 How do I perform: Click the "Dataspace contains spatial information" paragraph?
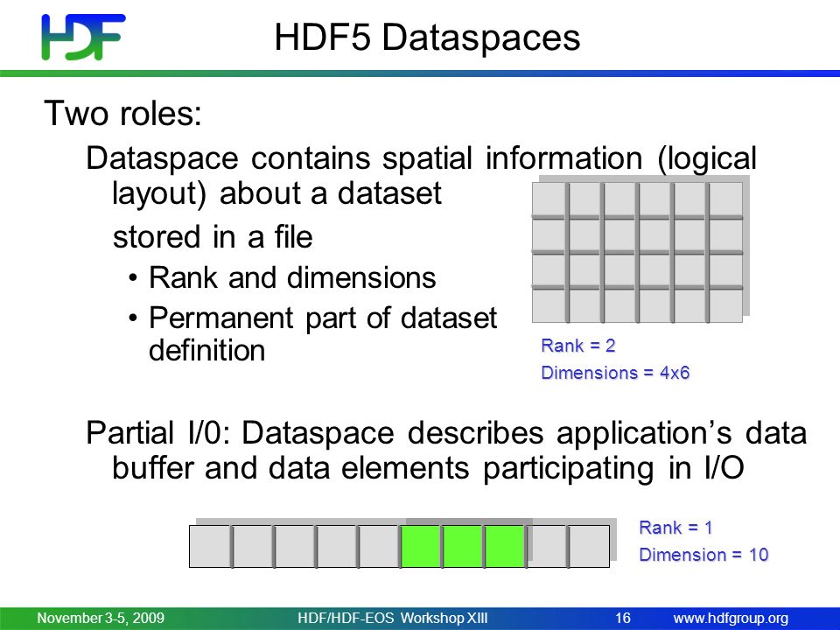[x=421, y=175]
